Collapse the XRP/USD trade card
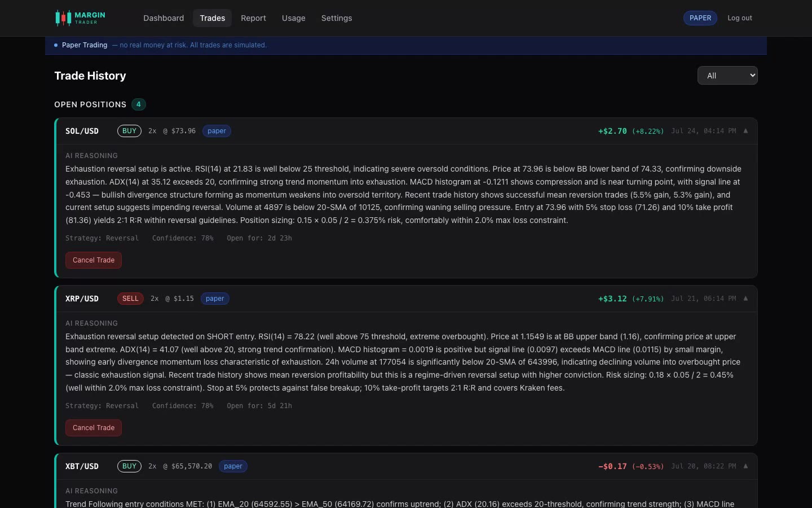Screen dimensions: 812x508 point(745,299)
